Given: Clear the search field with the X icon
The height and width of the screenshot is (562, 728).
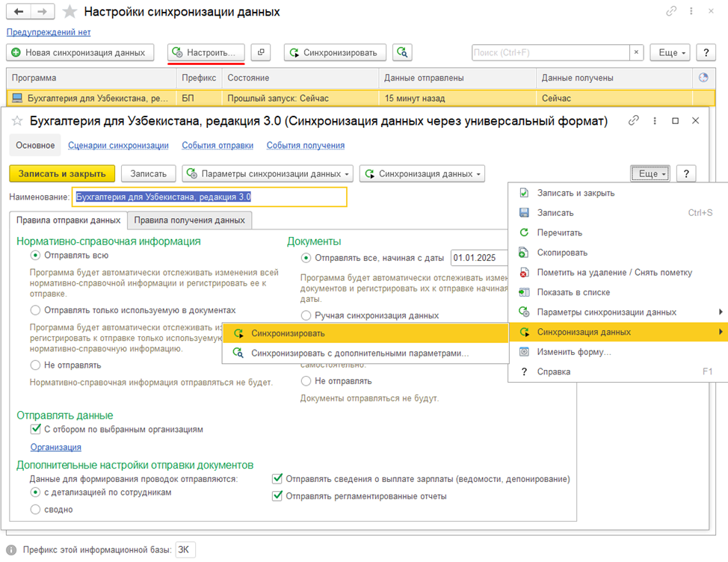Looking at the screenshot, I should coord(636,52).
